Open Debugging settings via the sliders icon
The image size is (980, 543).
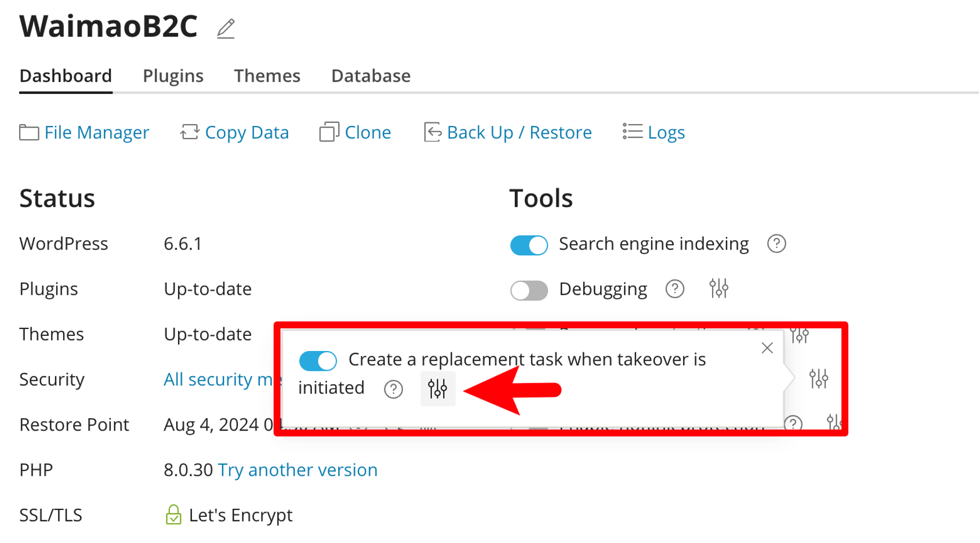coord(718,288)
